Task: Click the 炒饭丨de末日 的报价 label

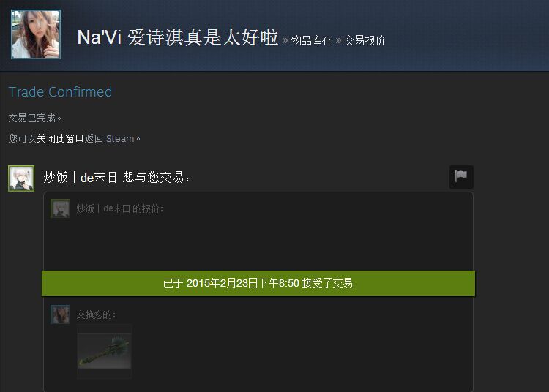Action: (x=120, y=208)
